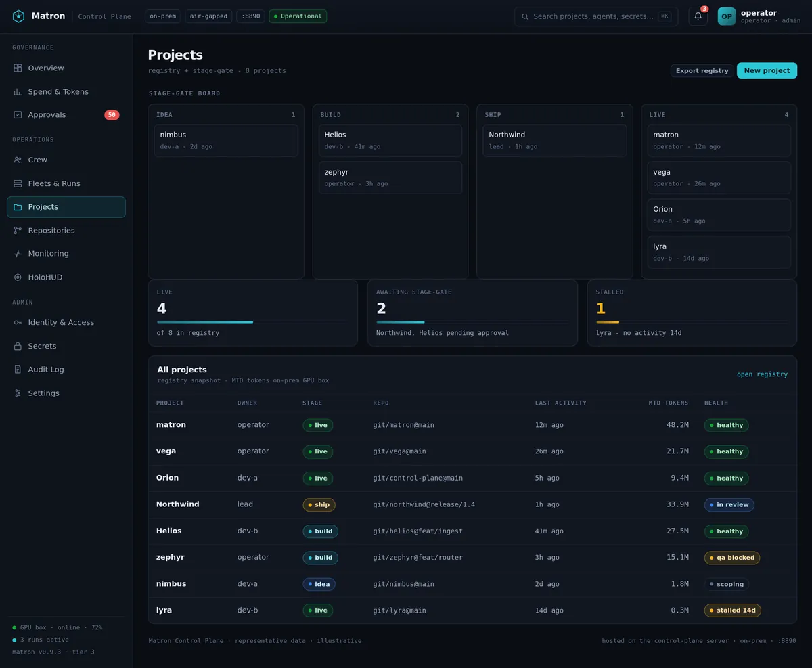Click the idea stage badge for nimbus
The width and height of the screenshot is (812, 668).
(319, 584)
